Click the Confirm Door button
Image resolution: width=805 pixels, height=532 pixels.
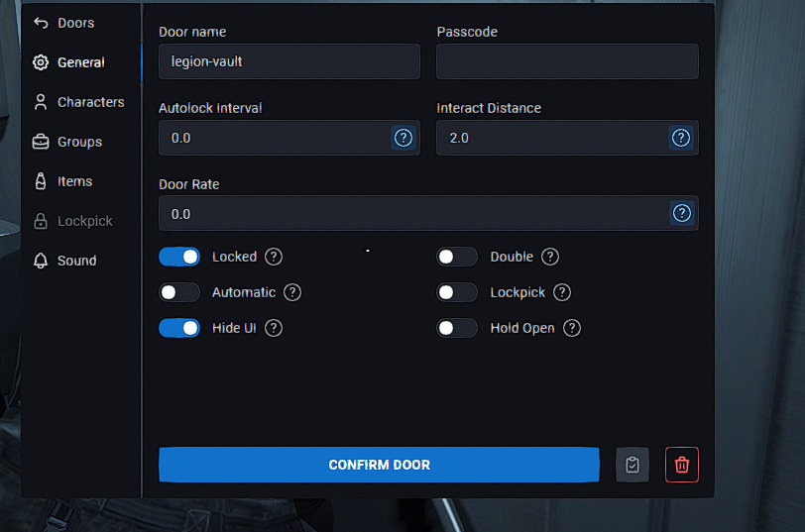point(379,465)
